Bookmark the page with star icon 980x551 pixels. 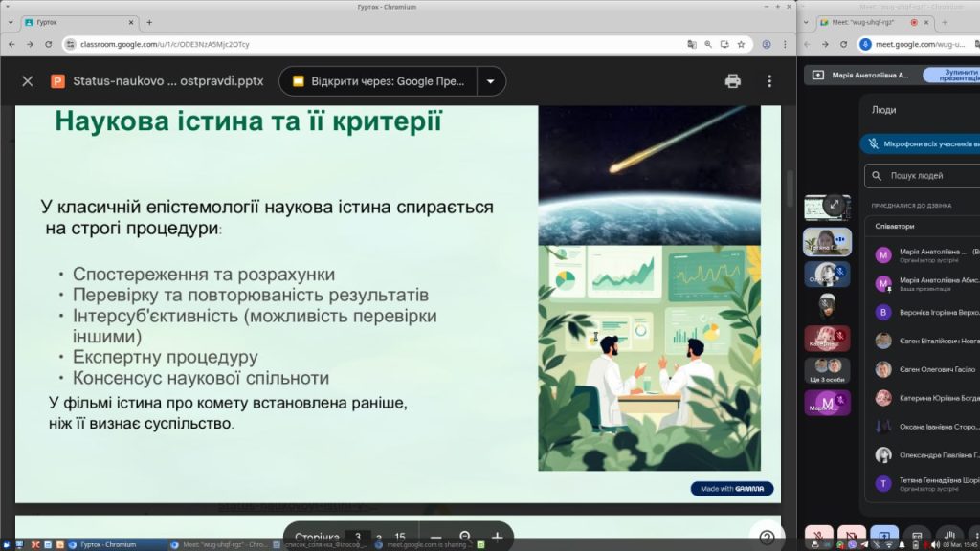[x=740, y=44]
